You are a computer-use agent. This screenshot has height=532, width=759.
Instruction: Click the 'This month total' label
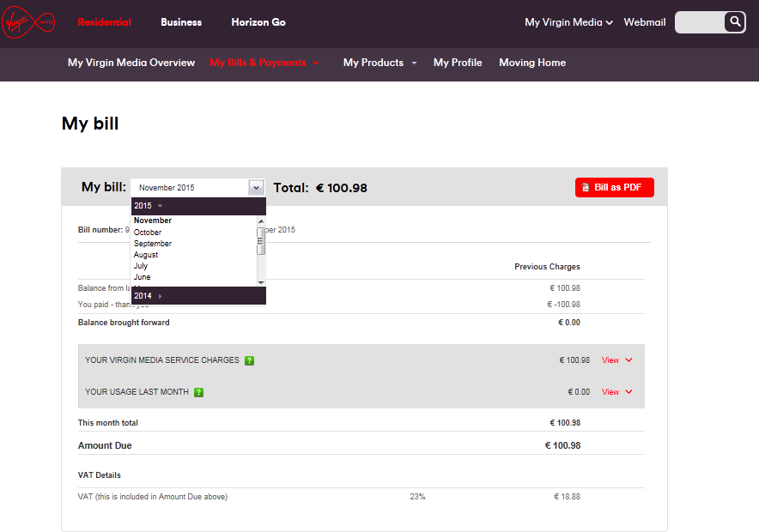108,423
